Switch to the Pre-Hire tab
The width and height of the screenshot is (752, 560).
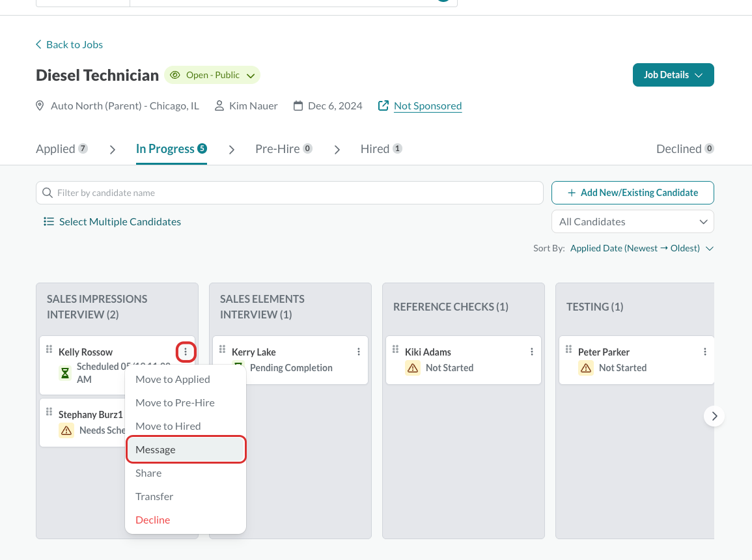pyautogui.click(x=284, y=148)
